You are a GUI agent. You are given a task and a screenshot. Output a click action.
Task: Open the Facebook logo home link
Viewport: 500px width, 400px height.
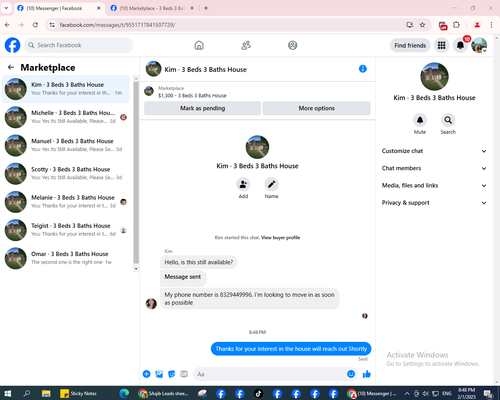[12, 45]
